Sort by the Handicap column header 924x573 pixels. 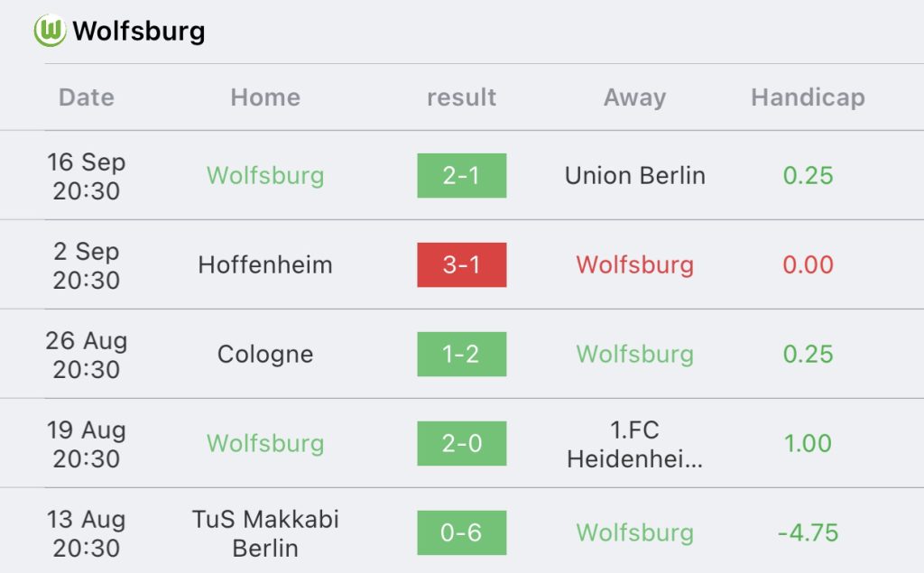[x=808, y=97]
